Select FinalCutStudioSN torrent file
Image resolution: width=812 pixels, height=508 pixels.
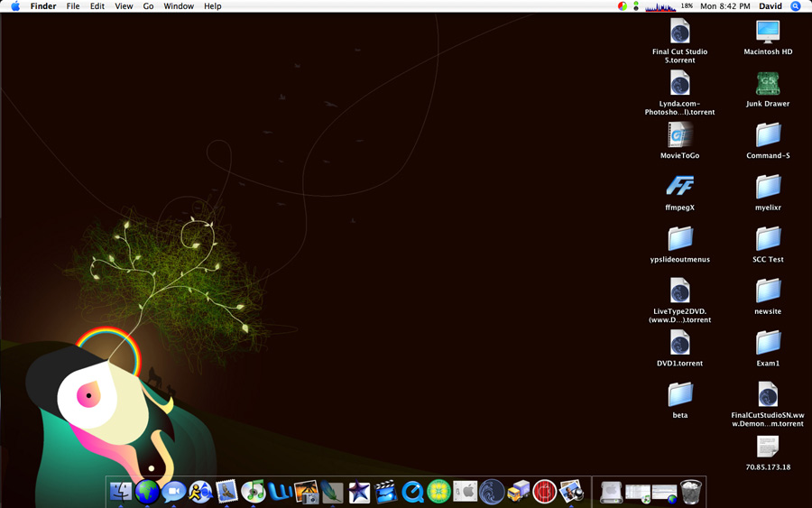(768, 394)
